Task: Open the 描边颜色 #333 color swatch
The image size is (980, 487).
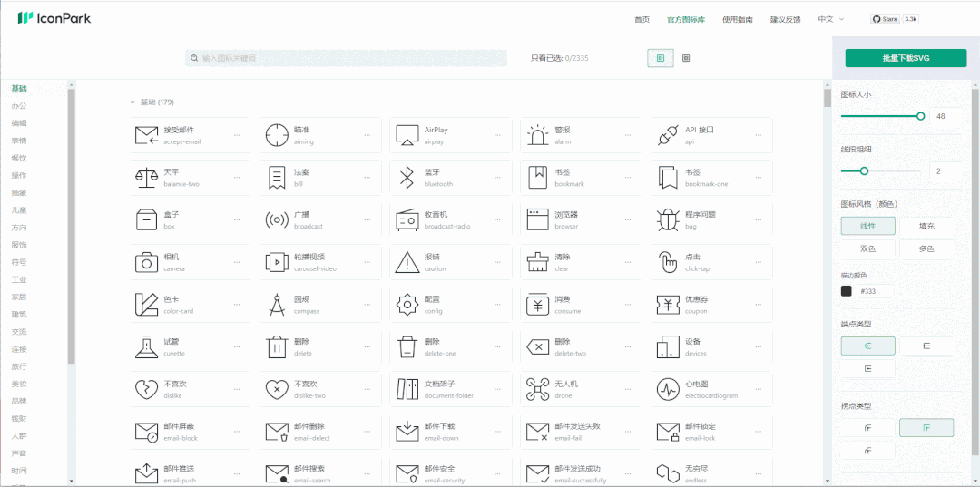Action: [847, 291]
